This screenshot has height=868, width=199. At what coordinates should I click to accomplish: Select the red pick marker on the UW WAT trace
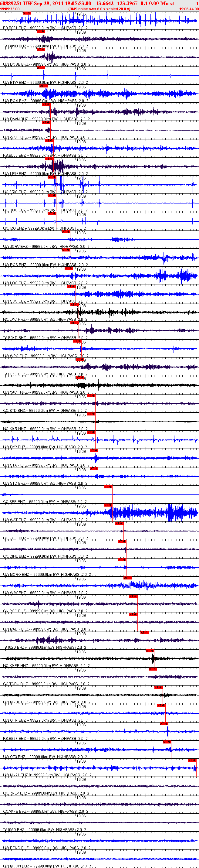tap(108, 505)
